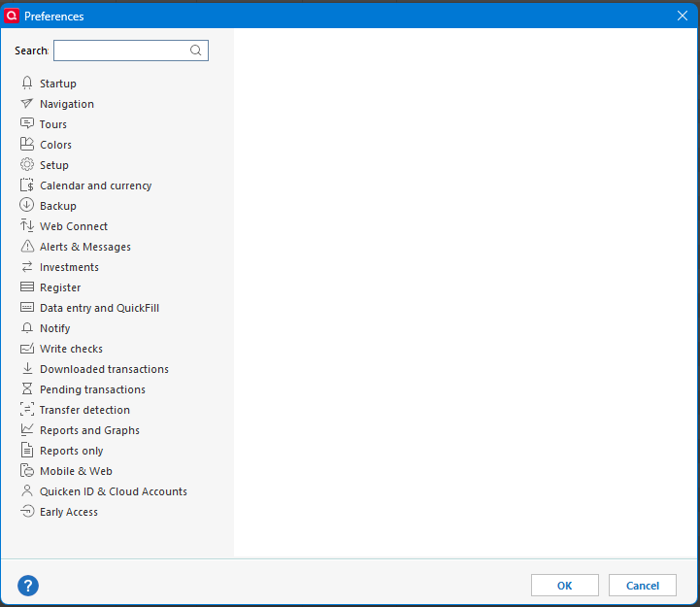
Task: Select the Colors category
Action: [55, 145]
